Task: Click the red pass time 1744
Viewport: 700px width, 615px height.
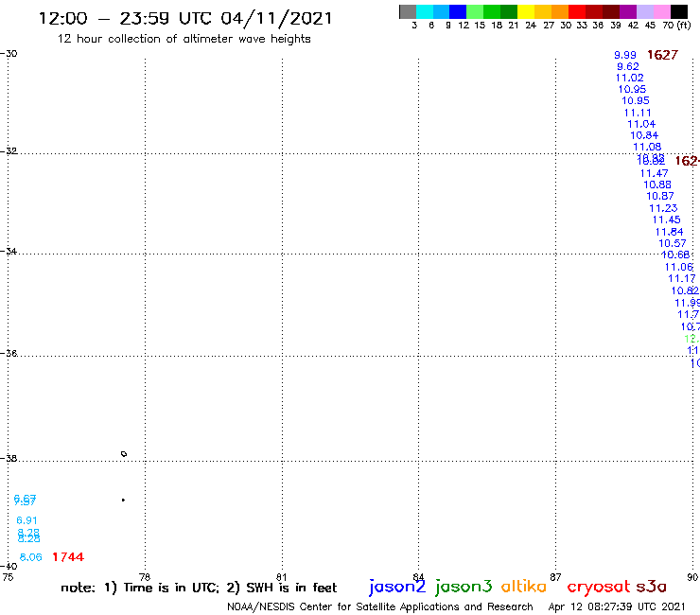Action: click(x=68, y=557)
